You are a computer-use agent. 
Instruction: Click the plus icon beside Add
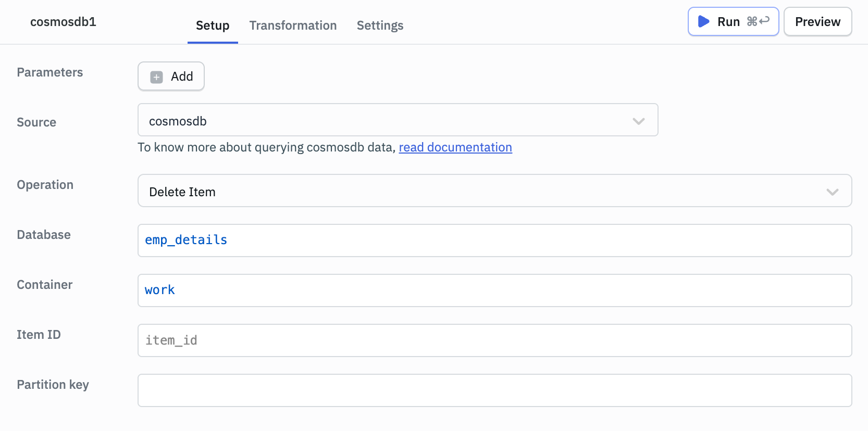pyautogui.click(x=156, y=77)
